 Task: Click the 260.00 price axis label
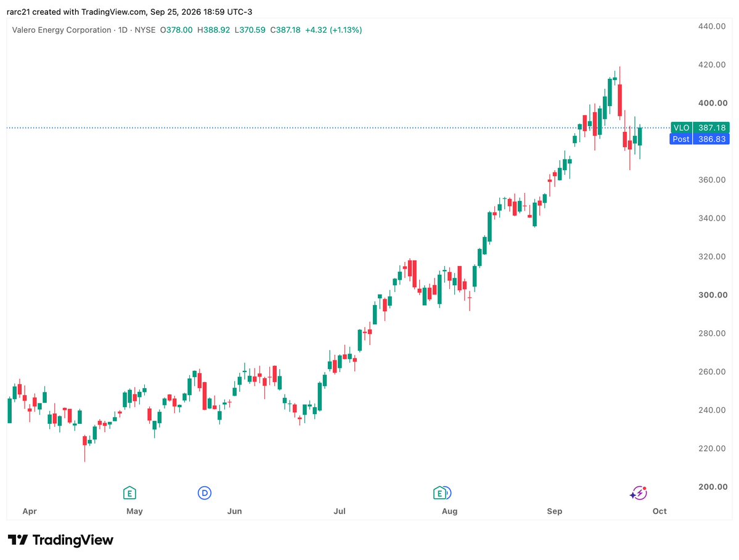tap(712, 371)
